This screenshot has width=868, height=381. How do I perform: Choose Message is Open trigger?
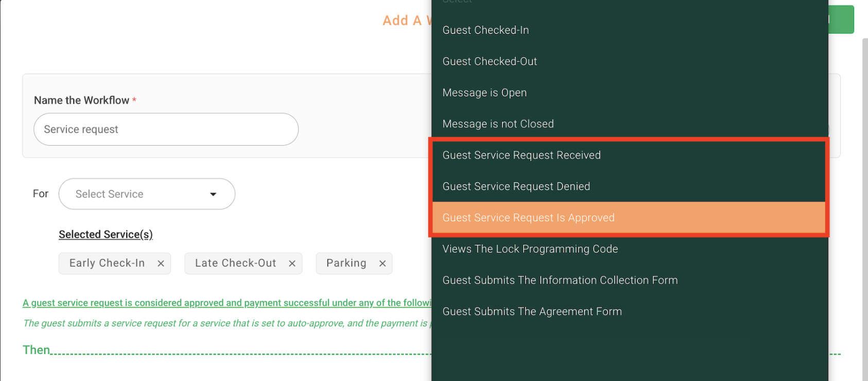pos(630,93)
